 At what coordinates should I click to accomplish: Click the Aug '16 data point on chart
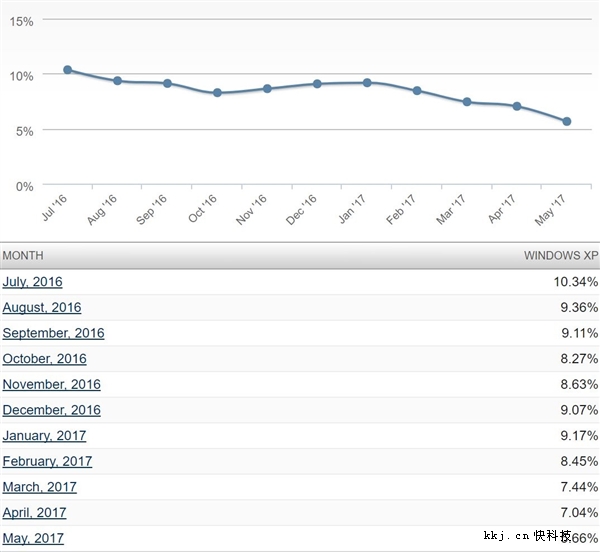click(117, 80)
